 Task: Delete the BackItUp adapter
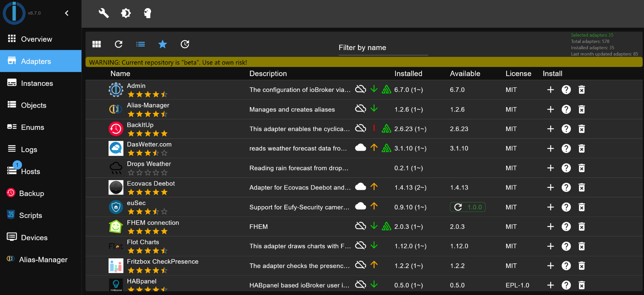(x=582, y=129)
